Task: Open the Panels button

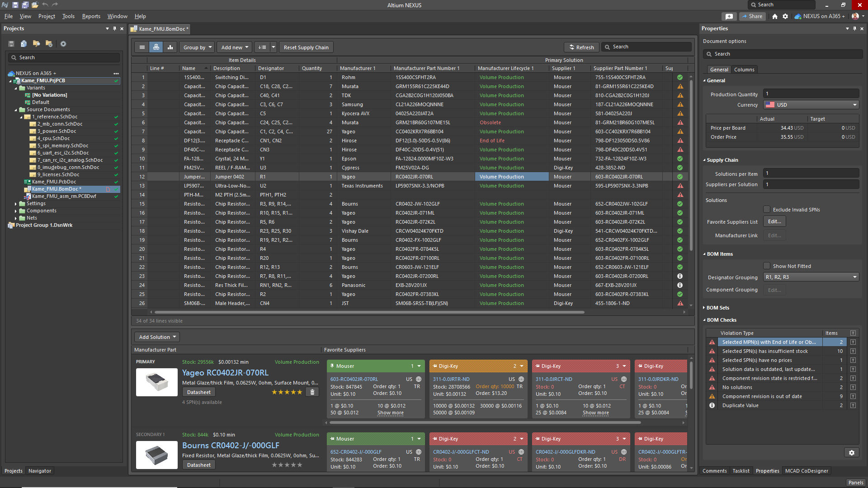Action: [856, 483]
